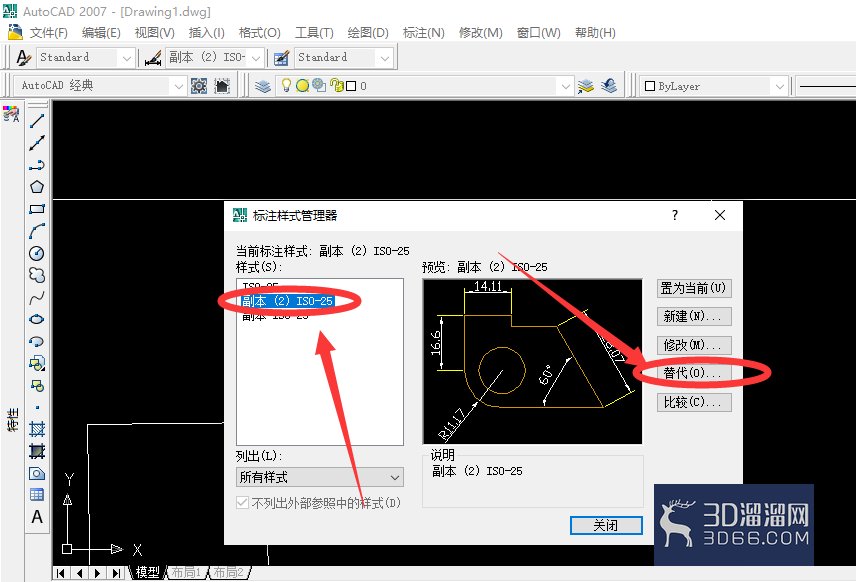Select the Multiline text A tool
The image size is (856, 582).
(x=37, y=516)
